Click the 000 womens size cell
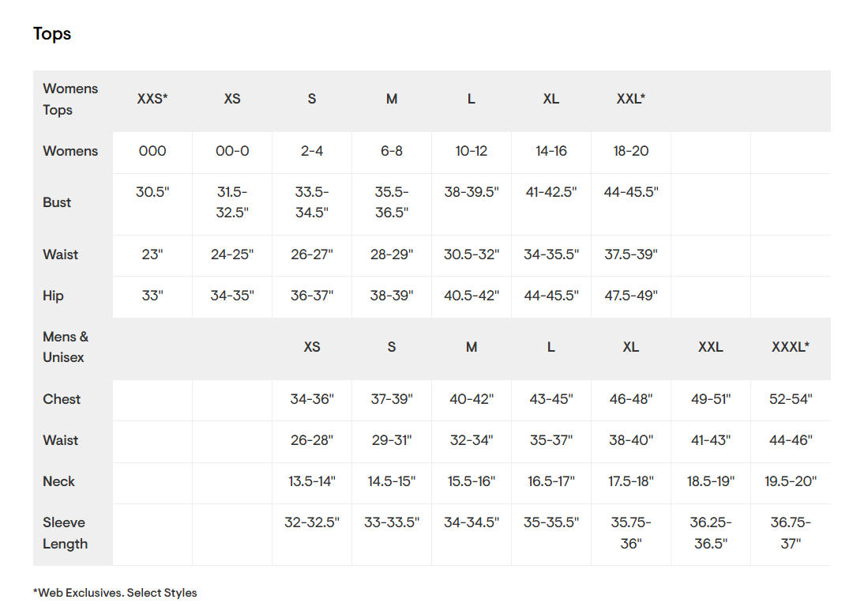Image resolution: width=868 pixels, height=607 pixels. tap(152, 151)
